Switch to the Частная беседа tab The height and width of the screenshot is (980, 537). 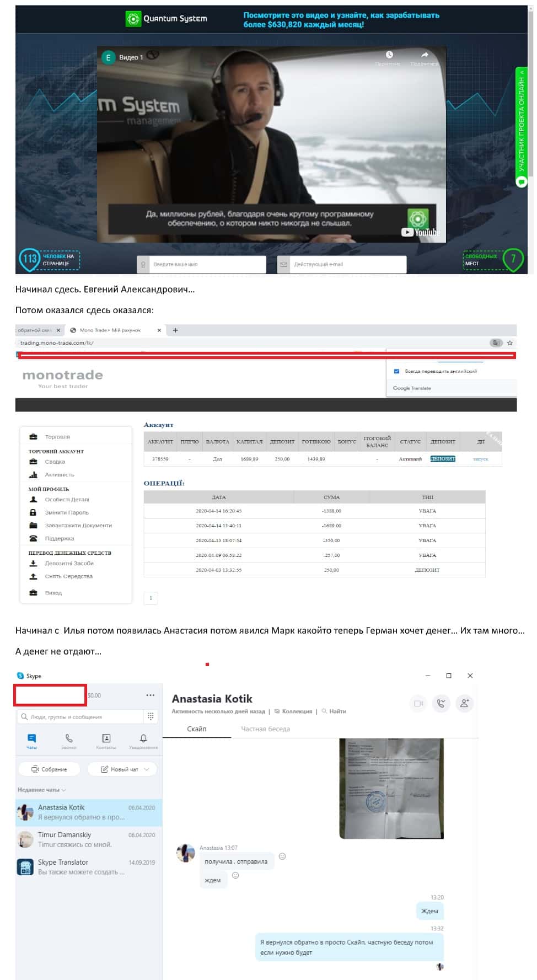(265, 729)
